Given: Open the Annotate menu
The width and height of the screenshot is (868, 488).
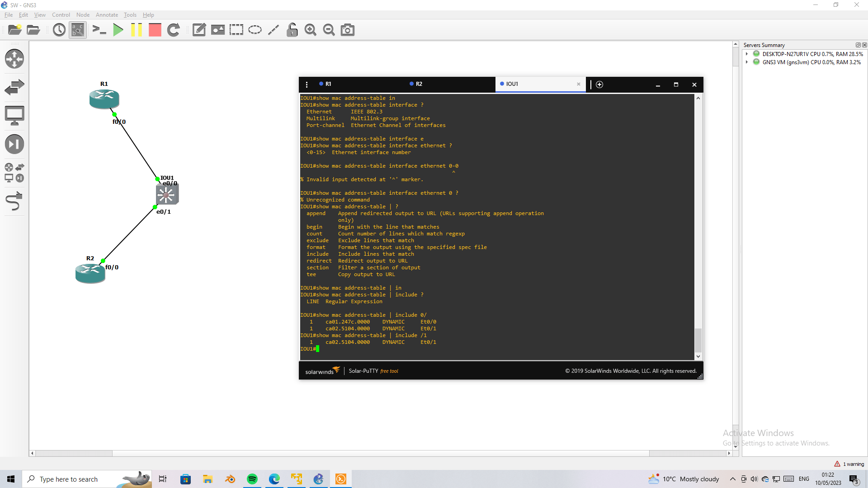Looking at the screenshot, I should pos(107,15).
